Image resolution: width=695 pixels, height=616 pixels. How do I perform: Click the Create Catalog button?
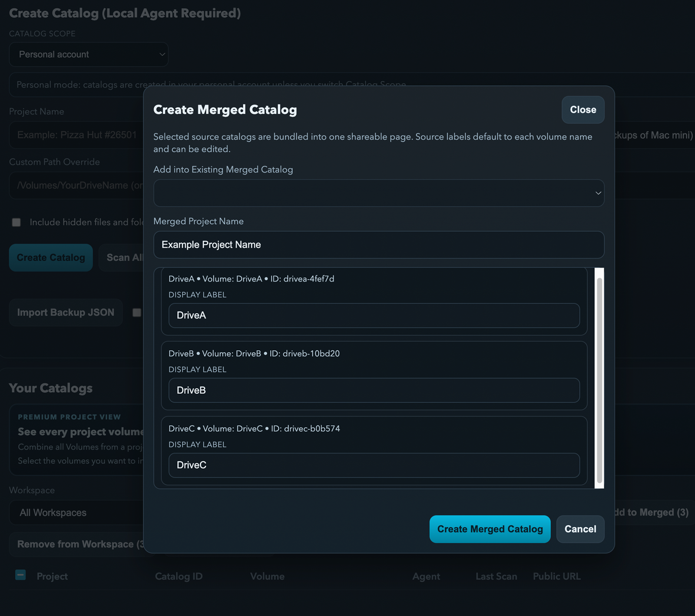coord(51,257)
